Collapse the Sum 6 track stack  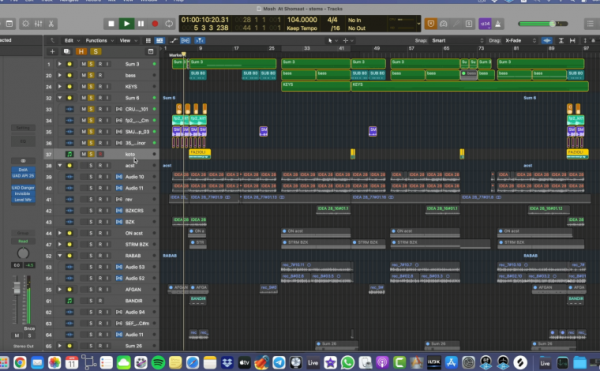[60, 98]
